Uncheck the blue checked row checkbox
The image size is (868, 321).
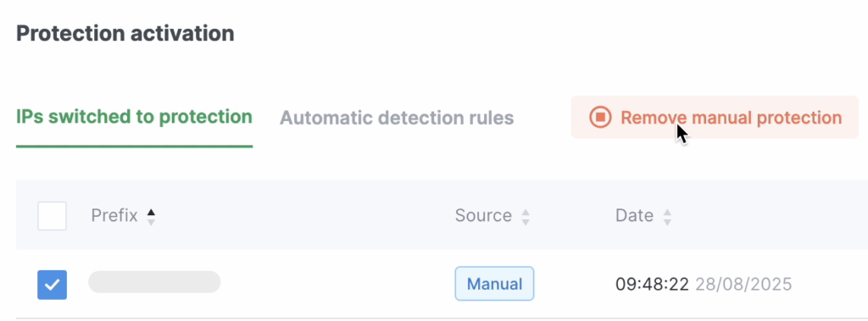[52, 285]
